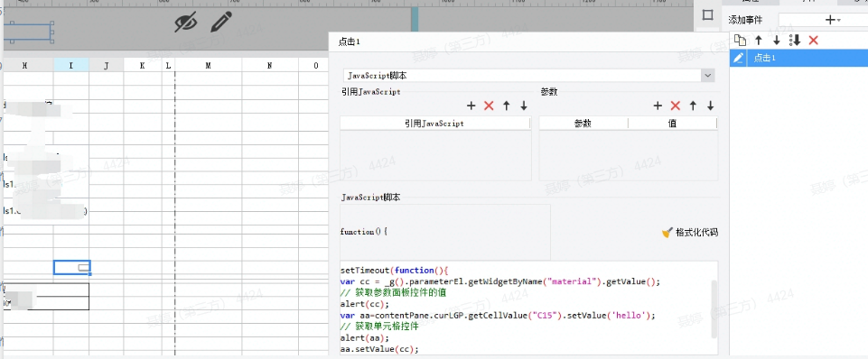868x359 pixels.
Task: Click code line with getCellValue("C15")
Action: [498, 316]
